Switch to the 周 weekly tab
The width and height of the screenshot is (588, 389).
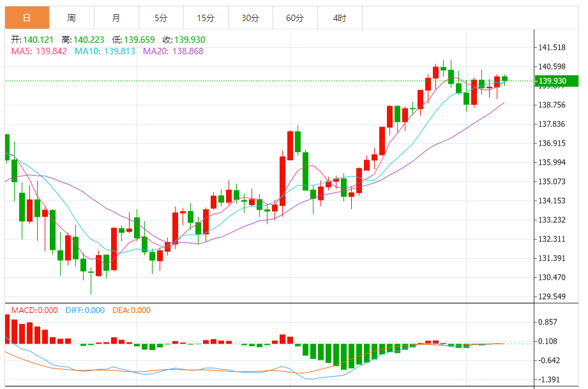tap(72, 18)
